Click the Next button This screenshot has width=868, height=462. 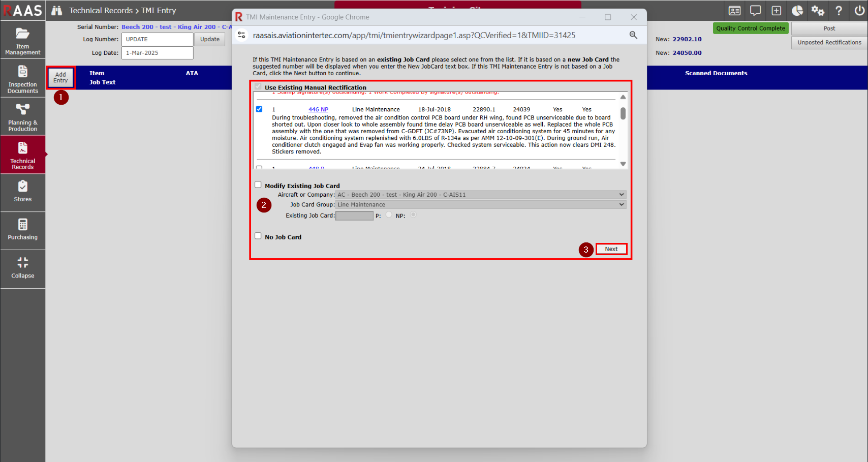coord(611,249)
